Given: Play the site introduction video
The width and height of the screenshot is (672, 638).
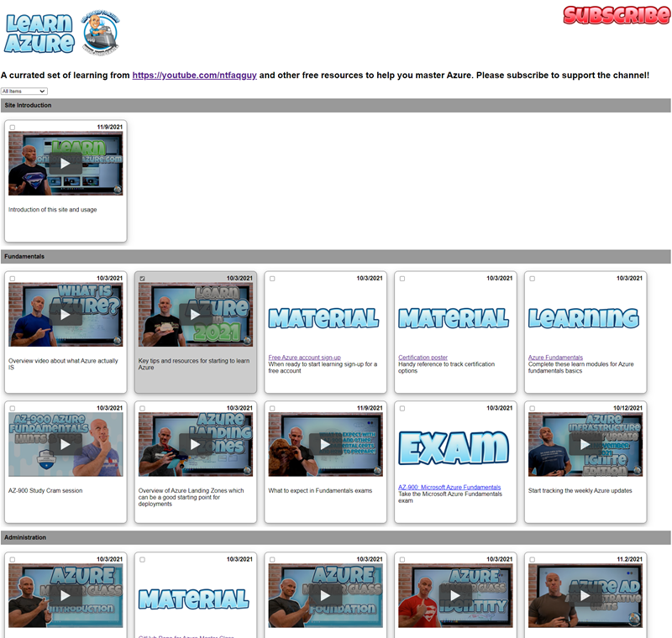Looking at the screenshot, I should click(66, 163).
